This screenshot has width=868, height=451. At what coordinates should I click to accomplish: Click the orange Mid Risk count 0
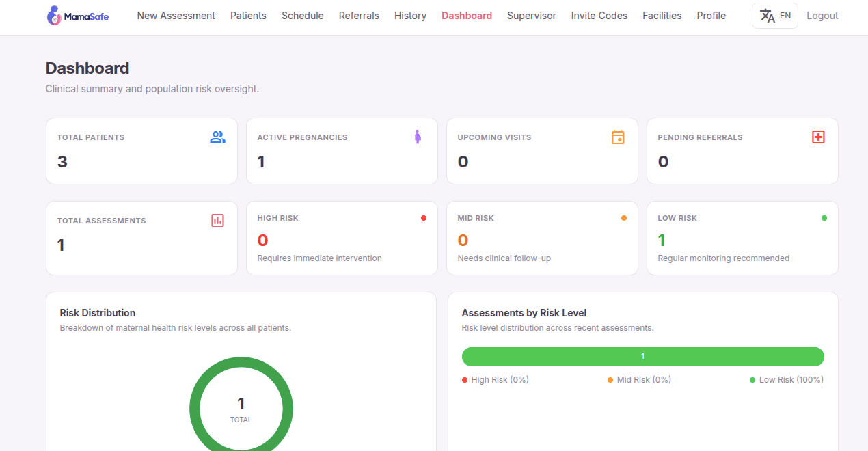click(463, 241)
